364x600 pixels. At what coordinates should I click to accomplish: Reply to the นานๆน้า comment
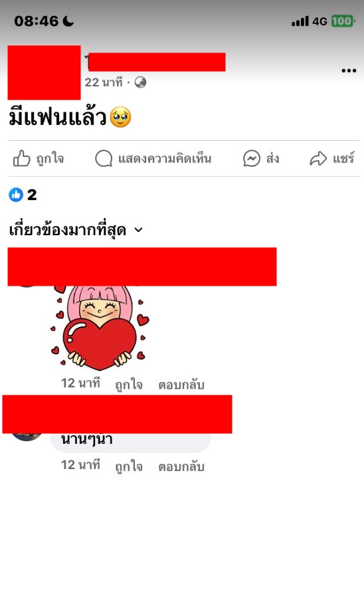[181, 466]
